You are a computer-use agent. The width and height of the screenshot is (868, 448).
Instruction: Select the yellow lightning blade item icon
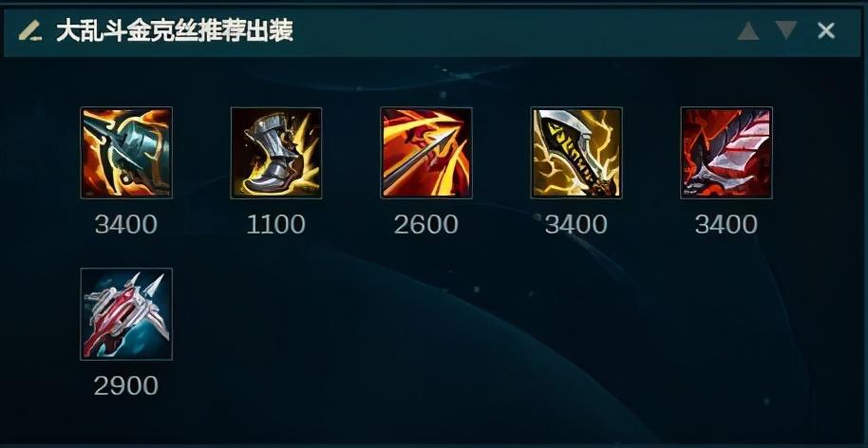(576, 153)
